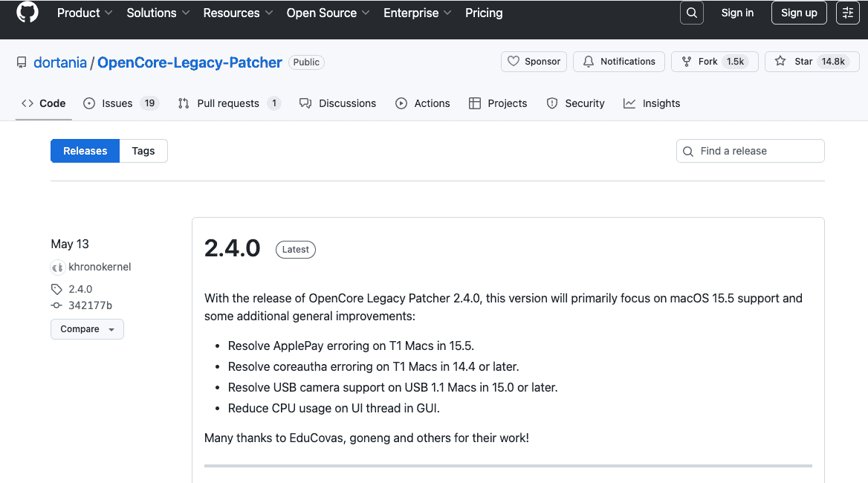Open the 2.4.0 release title
The height and width of the screenshot is (483, 868).
(x=232, y=248)
